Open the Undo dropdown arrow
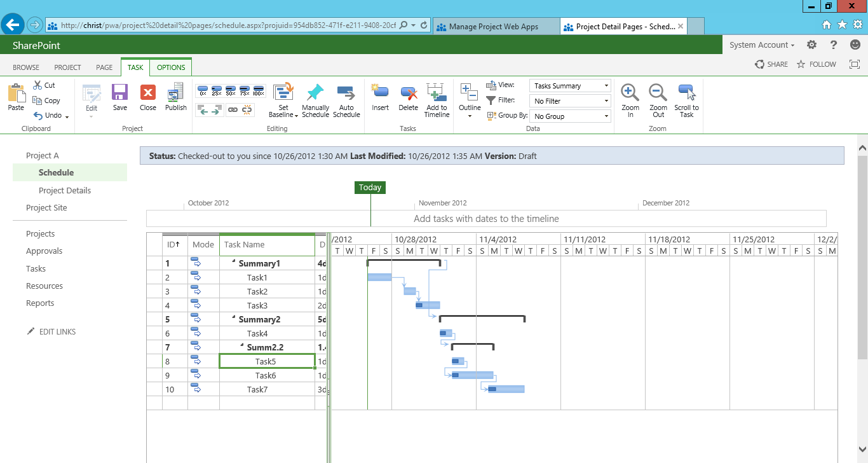Screen dimensions: 868x463 (67, 116)
